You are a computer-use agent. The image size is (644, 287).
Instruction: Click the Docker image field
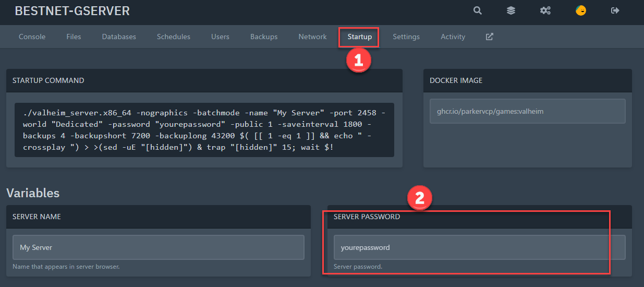tap(527, 111)
